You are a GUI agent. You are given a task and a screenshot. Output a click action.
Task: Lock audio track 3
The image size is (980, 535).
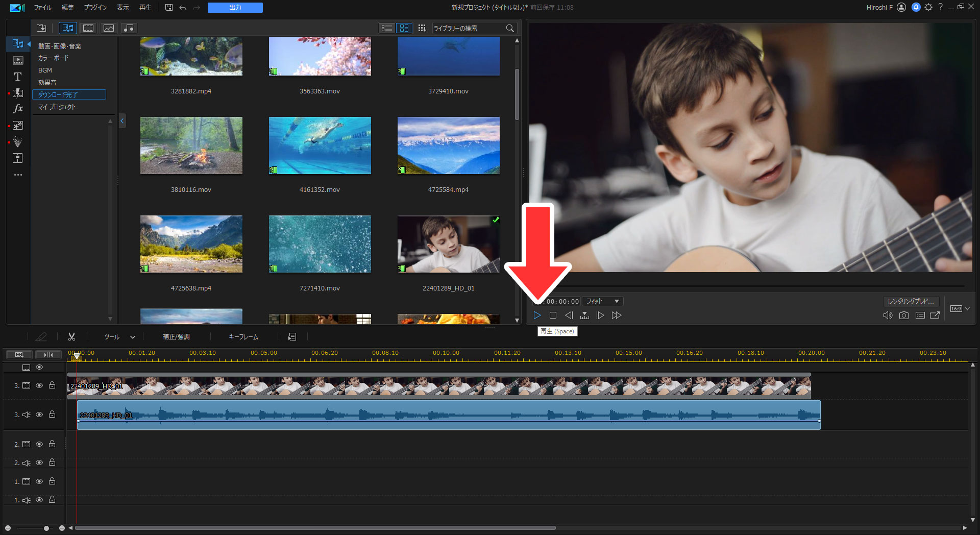click(52, 414)
